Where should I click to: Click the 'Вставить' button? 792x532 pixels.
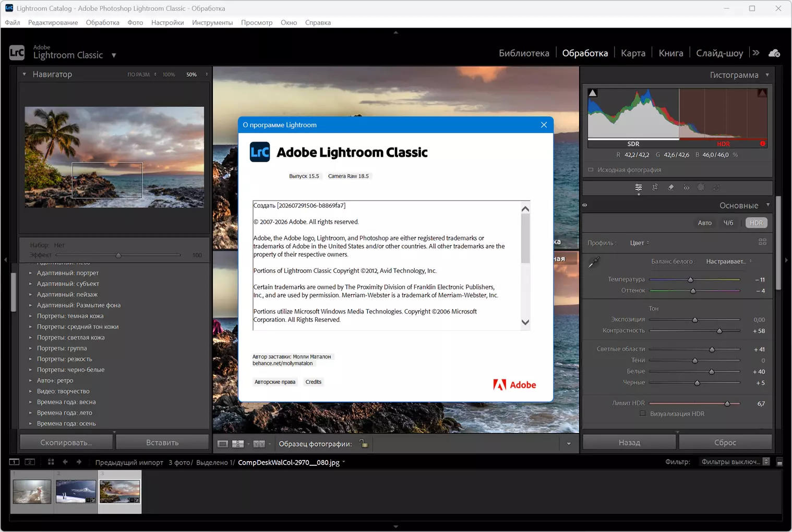(162, 442)
